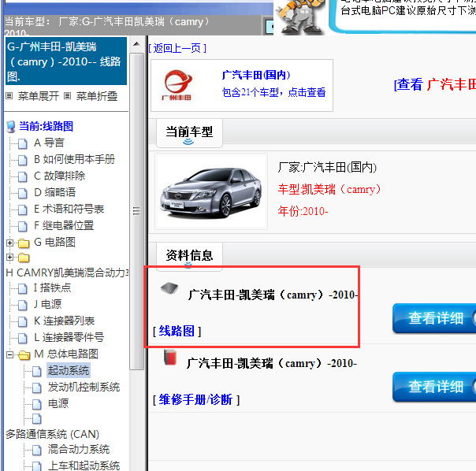Click 包含21个车型，点击查看 link
Viewport: 476px width, 471px height.
(273, 92)
